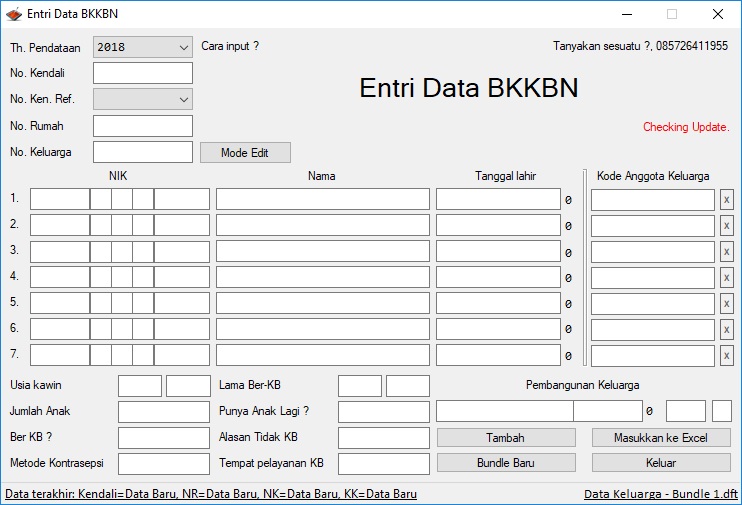This screenshot has height=505, width=742.
Task: Click the Entri Data BKKBN title bar icon
Action: [14, 14]
